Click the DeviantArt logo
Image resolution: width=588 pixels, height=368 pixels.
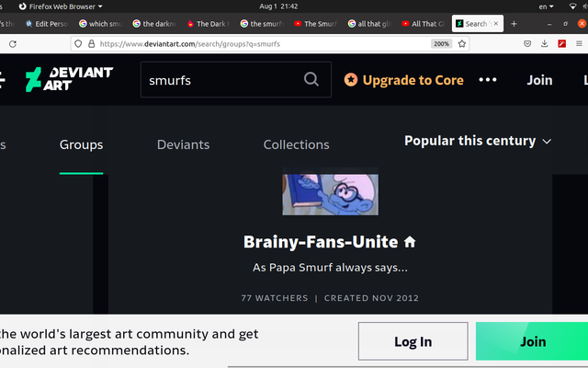70,79
